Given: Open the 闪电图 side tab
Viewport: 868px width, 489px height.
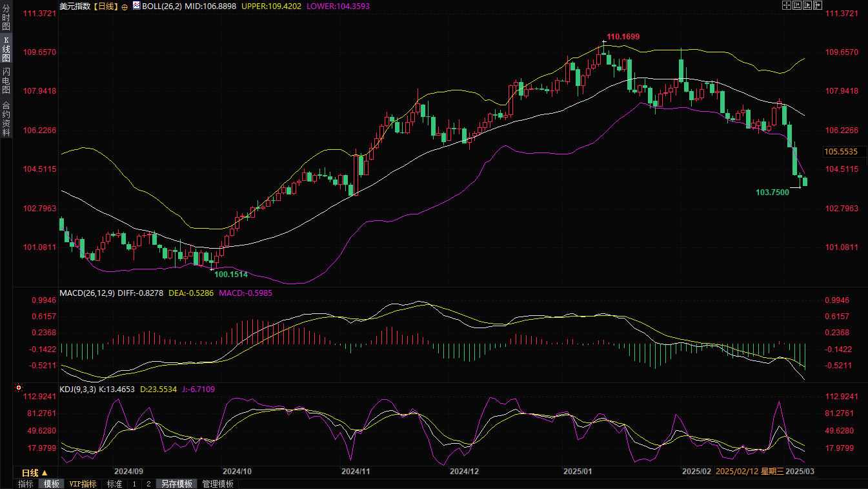Looking at the screenshot, I should (6, 81).
